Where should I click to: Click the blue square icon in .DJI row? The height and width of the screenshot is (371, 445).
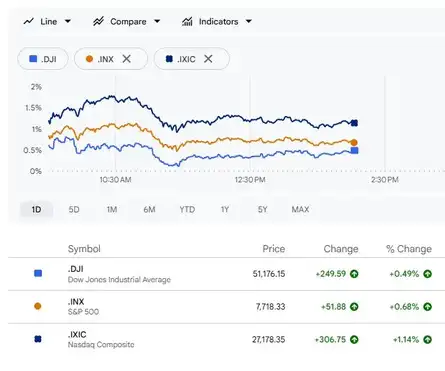[38, 274]
